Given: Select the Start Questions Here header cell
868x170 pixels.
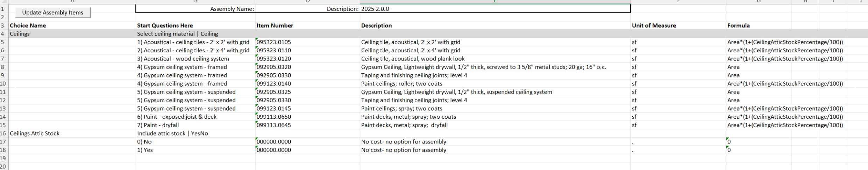Looking at the screenshot, I should 165,25.
